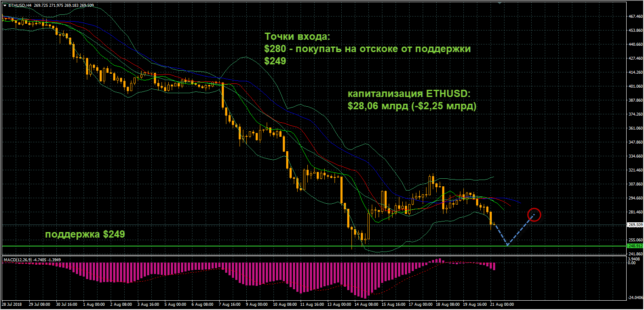
Task: Select the '$28,06 млрд (-$2,25 млрд)' text
Action: coord(412,107)
